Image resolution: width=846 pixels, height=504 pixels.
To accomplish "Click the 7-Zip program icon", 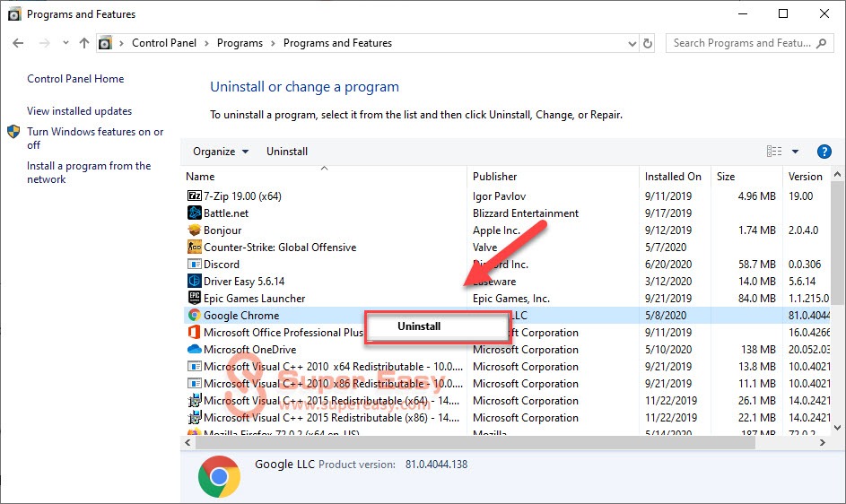I will 195,196.
